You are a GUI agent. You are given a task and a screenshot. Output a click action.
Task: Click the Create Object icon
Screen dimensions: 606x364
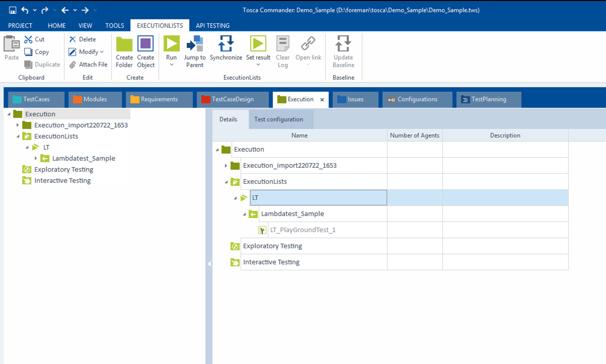click(145, 44)
